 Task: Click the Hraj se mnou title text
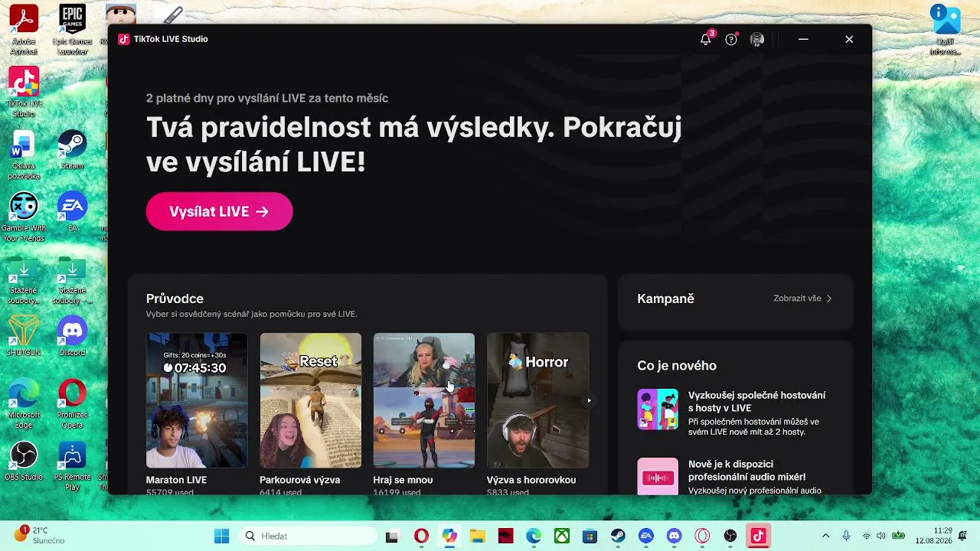tap(403, 480)
